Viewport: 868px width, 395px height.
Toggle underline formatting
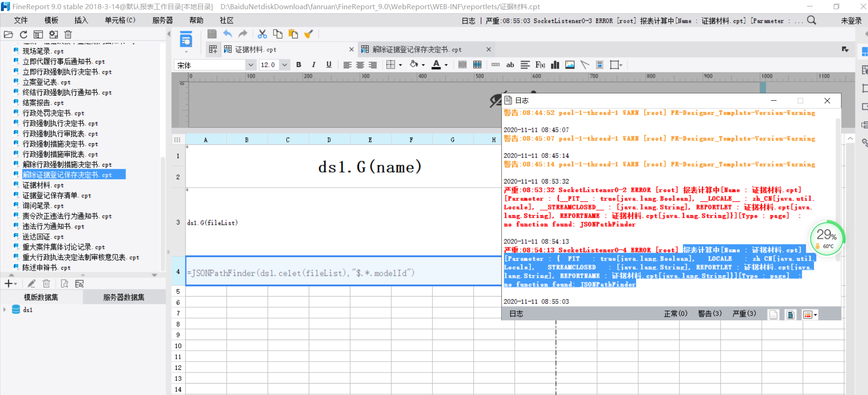click(x=329, y=65)
